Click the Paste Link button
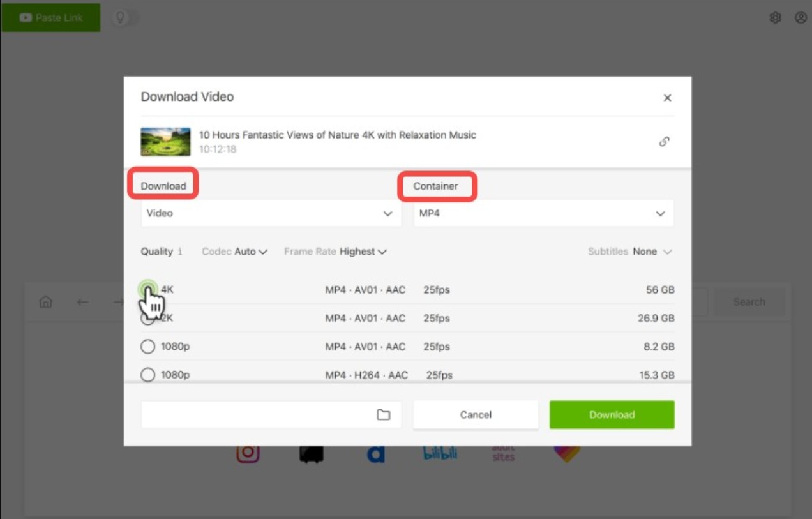812x519 pixels. (50, 17)
